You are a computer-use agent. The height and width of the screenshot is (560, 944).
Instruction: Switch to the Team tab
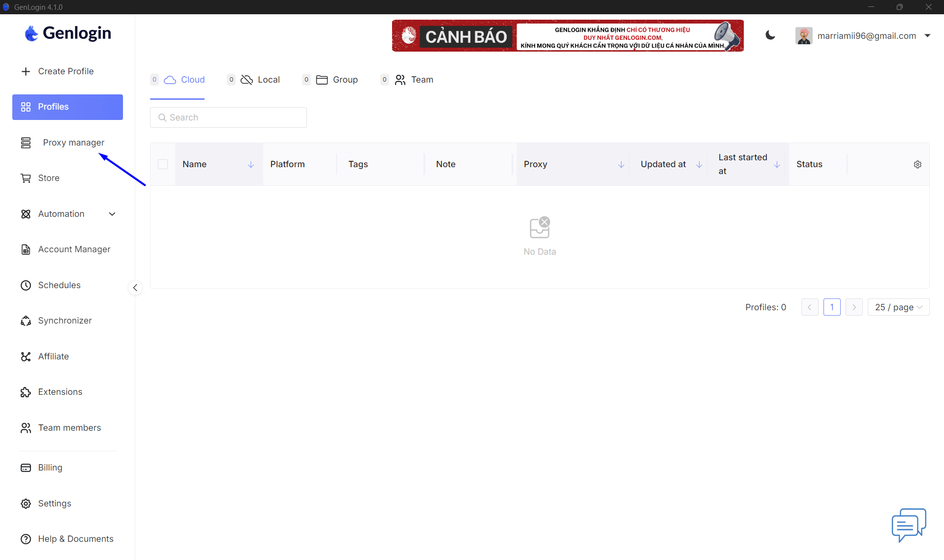[x=407, y=80]
